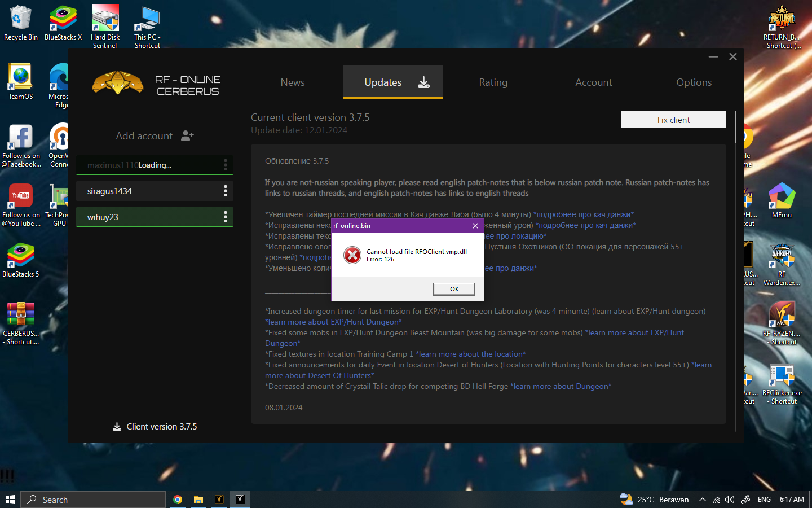Viewport: 812px width, 508px height.
Task: Open File Explorer from the taskbar
Action: [198, 500]
